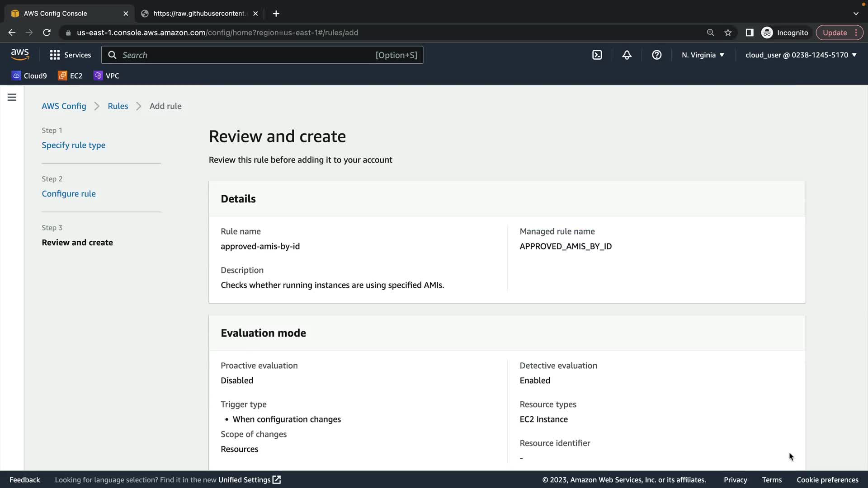
Task: Reload the page with the refresh icon
Action: (x=47, y=33)
